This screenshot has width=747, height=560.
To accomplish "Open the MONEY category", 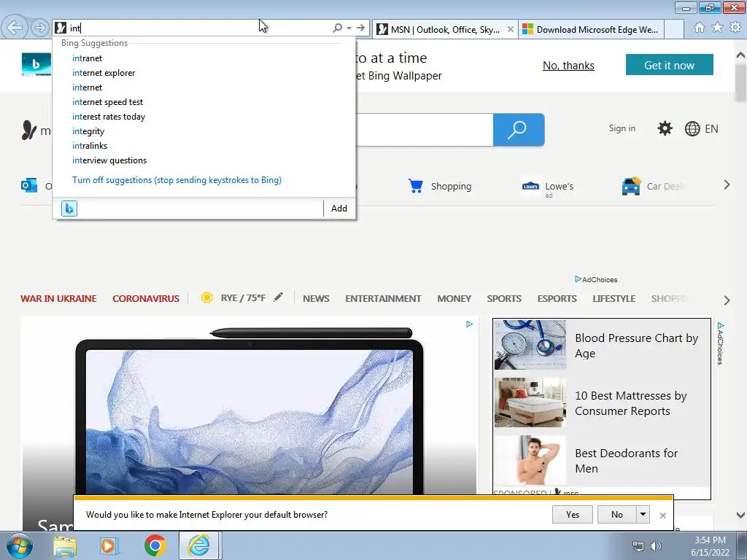I will tap(454, 298).
